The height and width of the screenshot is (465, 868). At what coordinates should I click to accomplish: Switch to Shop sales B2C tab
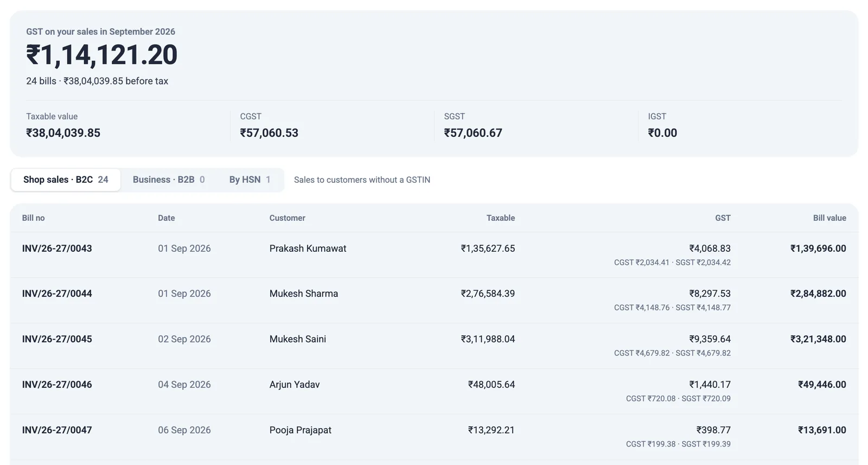pos(66,180)
